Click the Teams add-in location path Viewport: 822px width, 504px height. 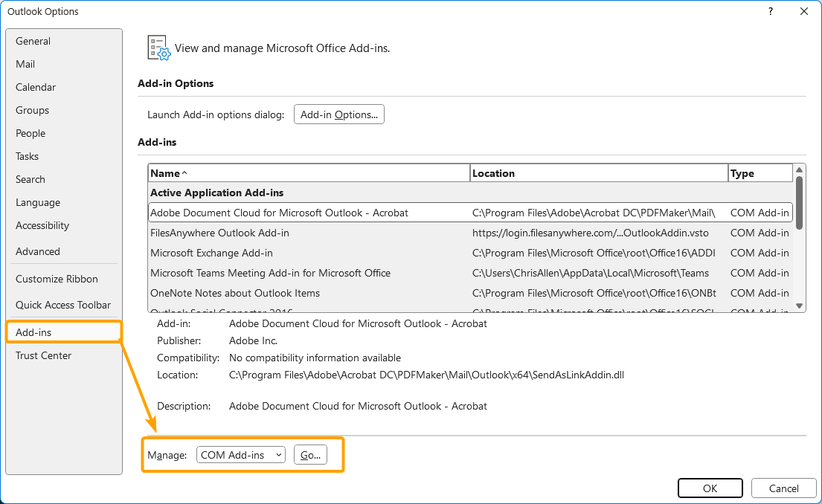tap(591, 273)
